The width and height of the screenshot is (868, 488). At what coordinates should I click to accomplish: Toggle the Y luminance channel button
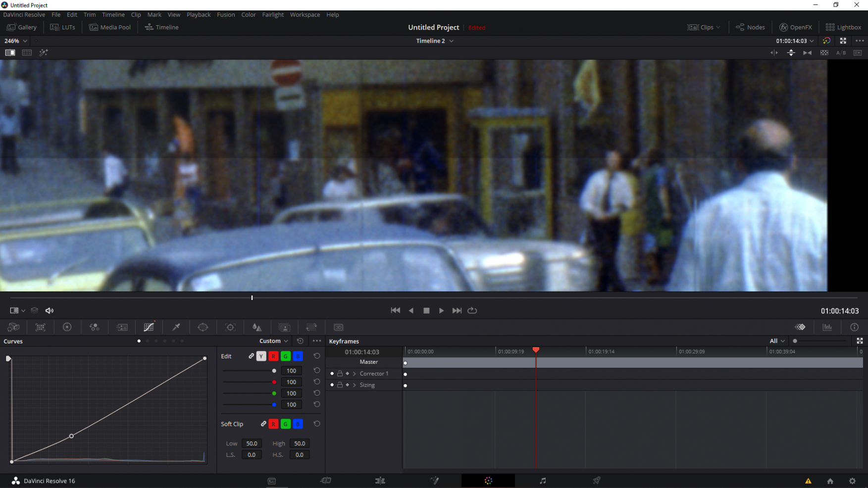click(261, 356)
